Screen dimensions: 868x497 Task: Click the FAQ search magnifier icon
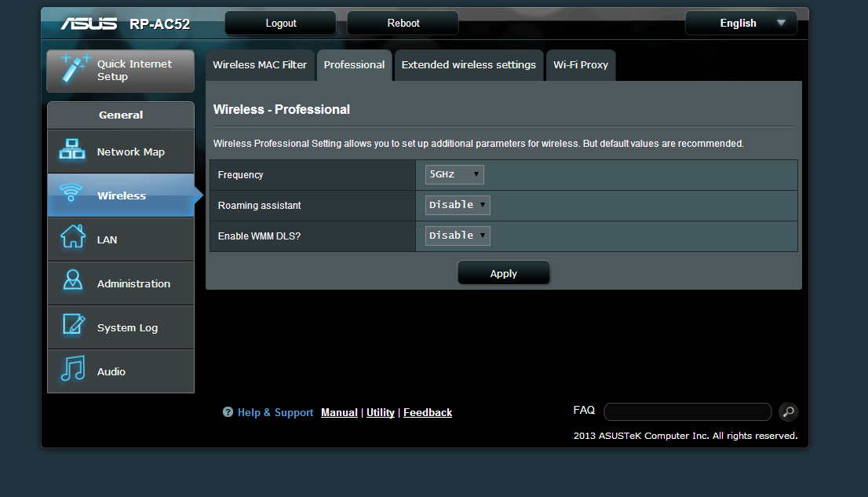point(788,411)
